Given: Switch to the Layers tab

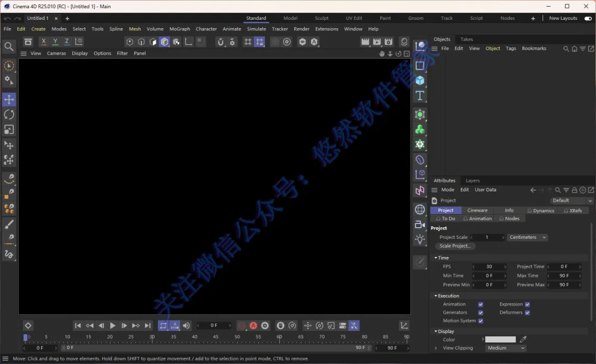Looking at the screenshot, I should coord(472,181).
